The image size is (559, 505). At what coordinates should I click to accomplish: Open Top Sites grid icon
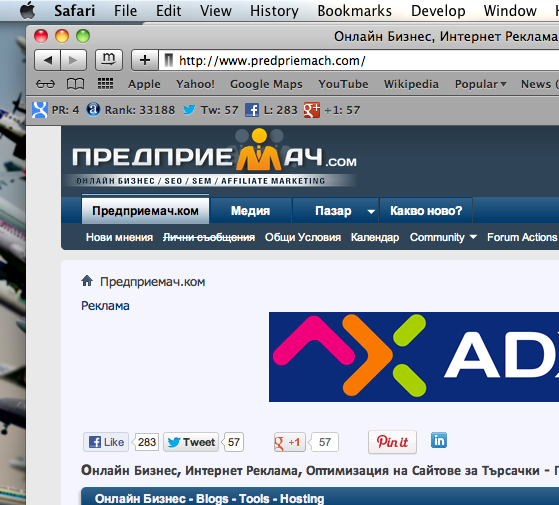tap(106, 84)
